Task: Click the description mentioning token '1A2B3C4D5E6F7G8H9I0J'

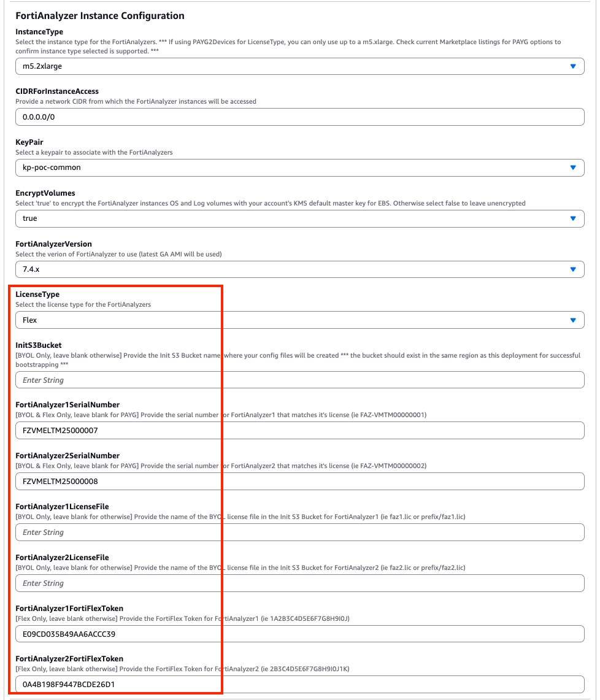Action: pos(183,618)
